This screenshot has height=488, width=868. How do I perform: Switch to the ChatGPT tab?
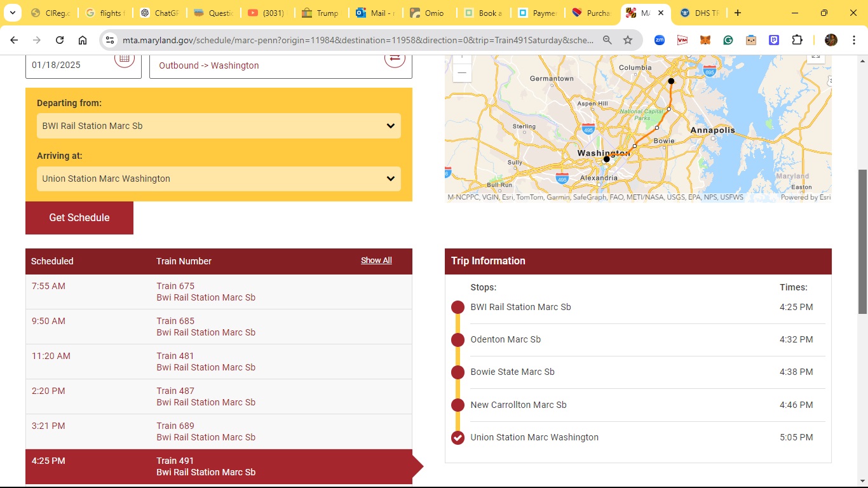tap(160, 13)
